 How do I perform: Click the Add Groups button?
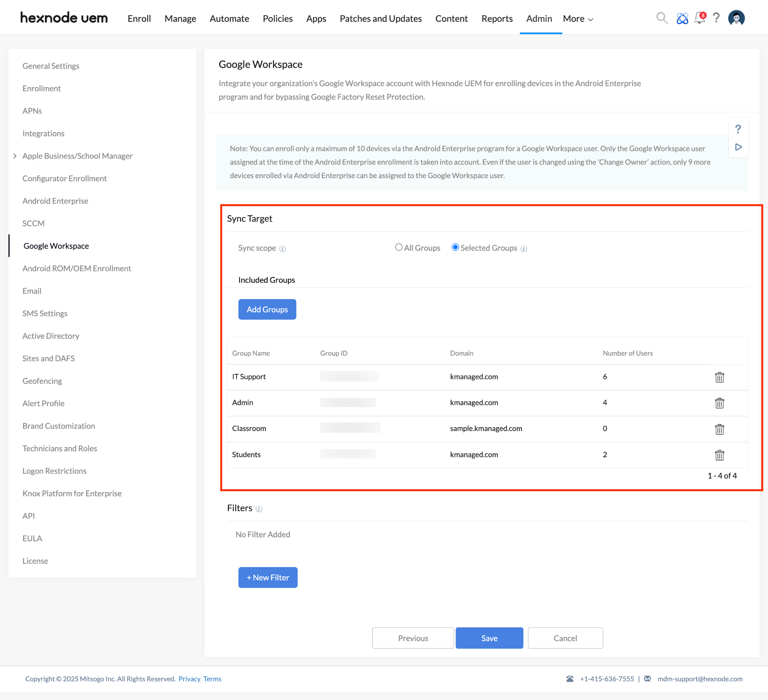[267, 309]
